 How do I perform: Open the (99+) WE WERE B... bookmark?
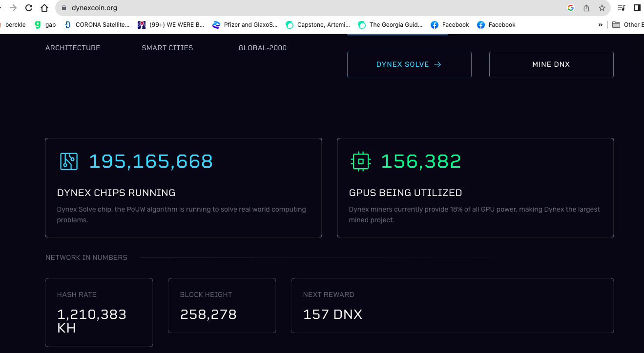(x=171, y=25)
